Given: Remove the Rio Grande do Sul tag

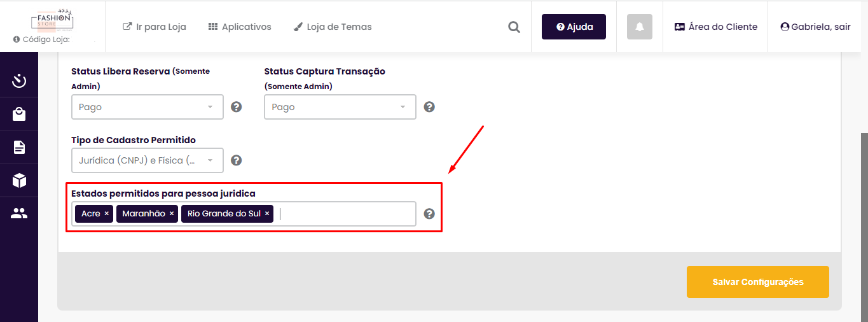Looking at the screenshot, I should 267,214.
